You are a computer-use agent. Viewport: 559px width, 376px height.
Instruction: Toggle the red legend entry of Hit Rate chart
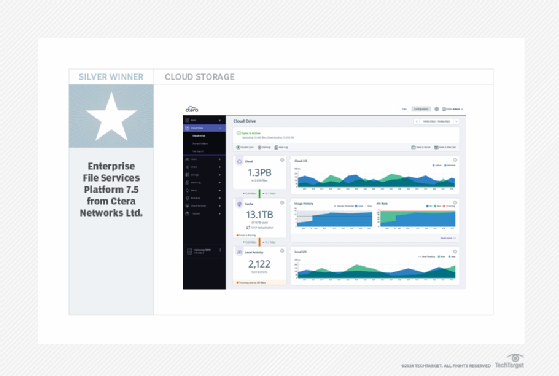point(449,206)
